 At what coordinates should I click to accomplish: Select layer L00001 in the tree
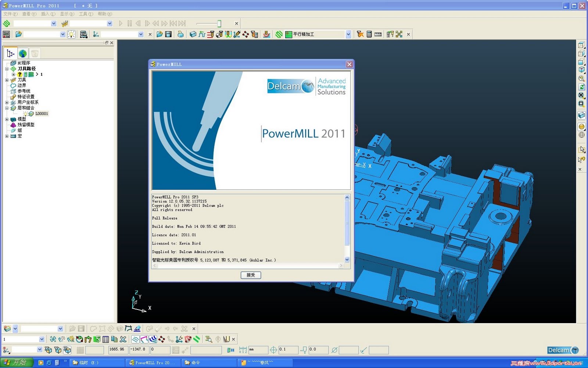click(42, 114)
